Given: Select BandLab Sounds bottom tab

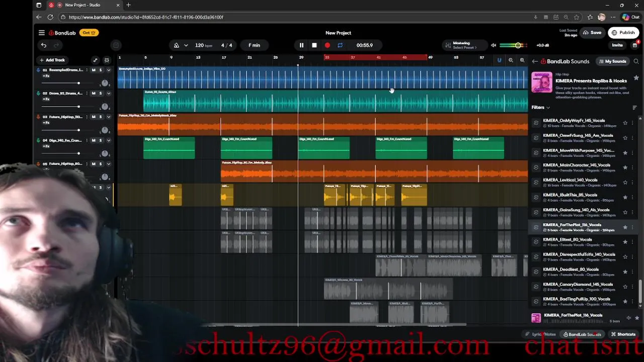Looking at the screenshot, I should click(582, 334).
